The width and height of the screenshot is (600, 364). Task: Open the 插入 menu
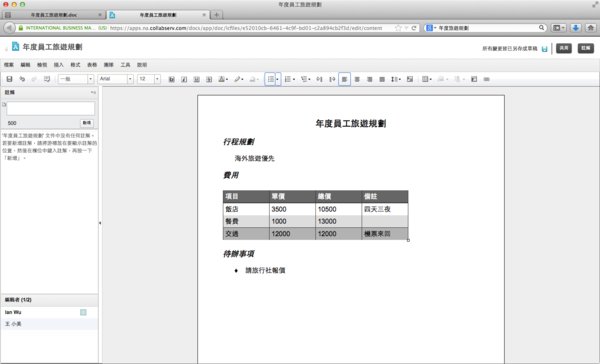[59, 65]
